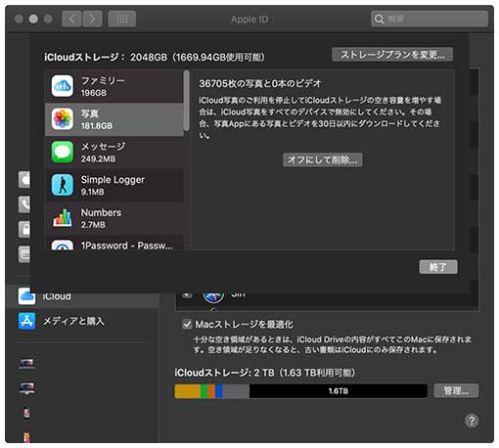Click the Siri icon in app list
This screenshot has width=499, height=448.
213,297
